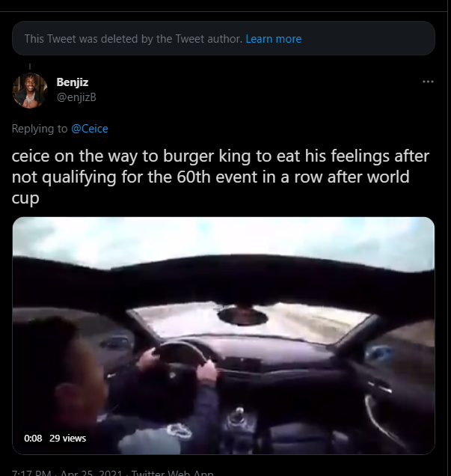Click the sky area at the video's top
451x476 pixels.
pyautogui.click(x=224, y=239)
